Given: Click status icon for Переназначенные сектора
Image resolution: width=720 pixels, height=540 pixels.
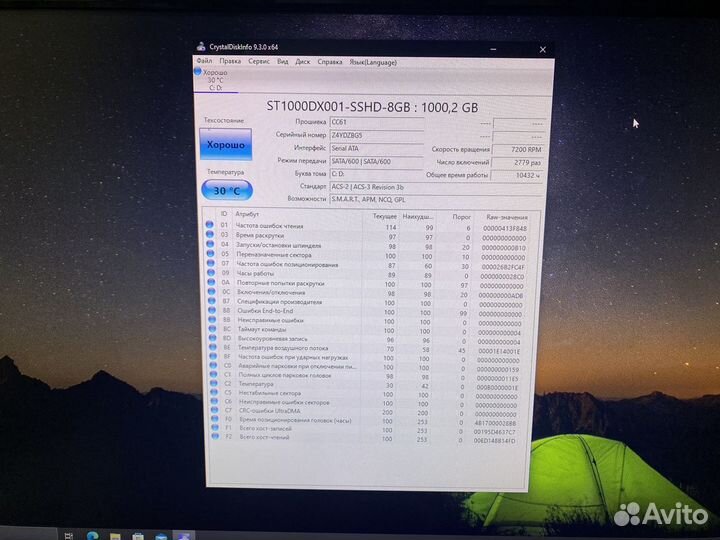Looking at the screenshot, I should tap(211, 253).
